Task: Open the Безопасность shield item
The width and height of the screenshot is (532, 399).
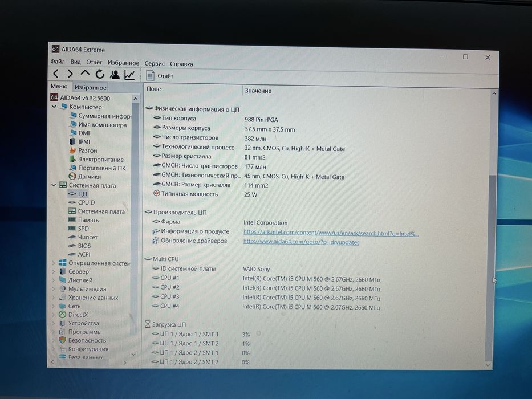Action: pos(83,340)
